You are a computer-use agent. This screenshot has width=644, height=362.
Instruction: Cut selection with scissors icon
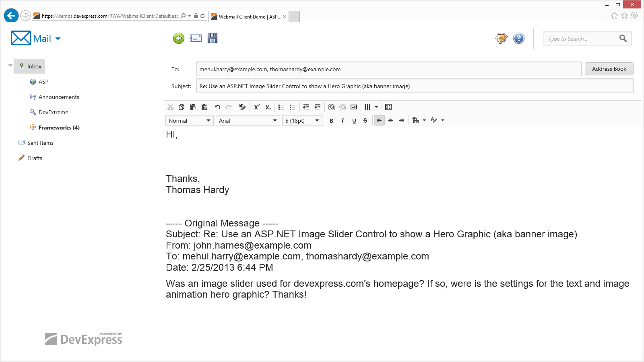171,107
